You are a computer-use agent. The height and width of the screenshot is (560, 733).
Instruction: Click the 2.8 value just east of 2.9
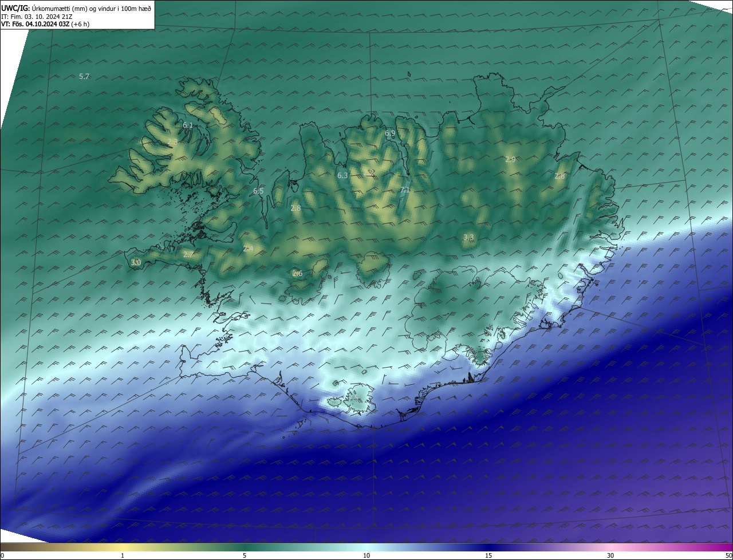[559, 176]
